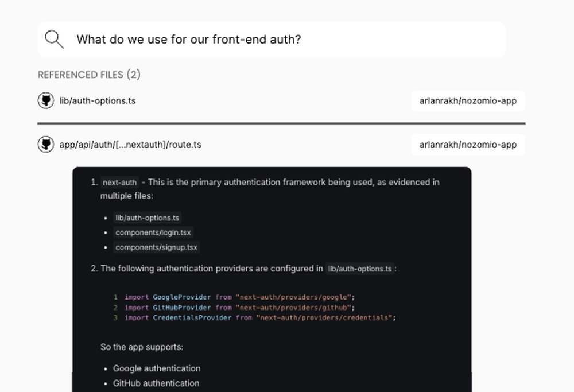Click the "So the app supports:" text
This screenshot has height=392, width=574.
142,347
